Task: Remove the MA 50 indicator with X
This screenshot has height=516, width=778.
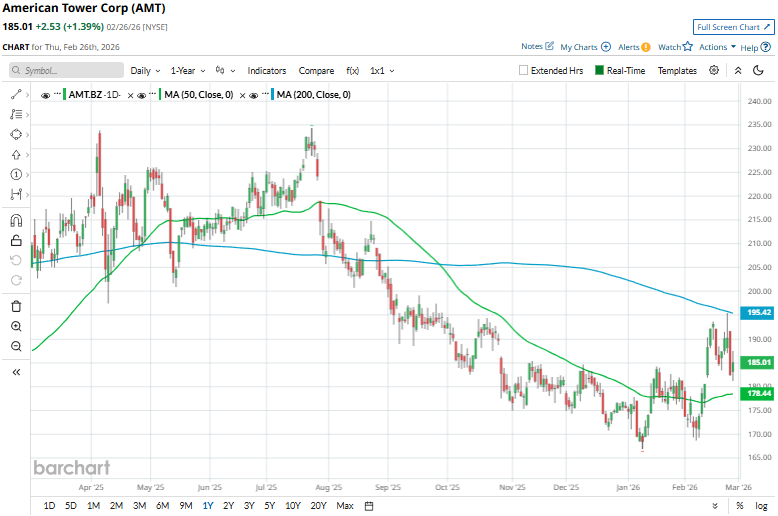Action: tap(243, 95)
